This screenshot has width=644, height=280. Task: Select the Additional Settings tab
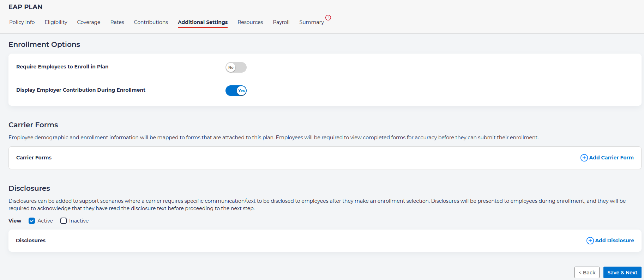click(x=203, y=22)
